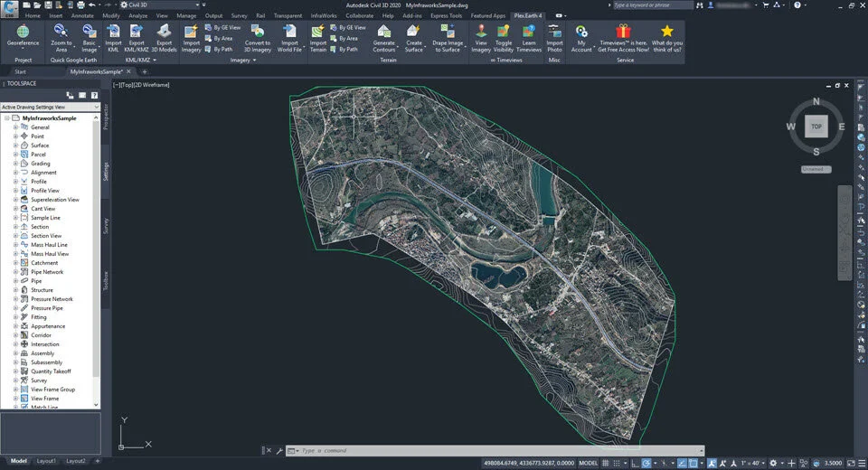Screen dimensions: 868x470
Task: Click Convert to 3D Imagery
Action: click(x=258, y=37)
